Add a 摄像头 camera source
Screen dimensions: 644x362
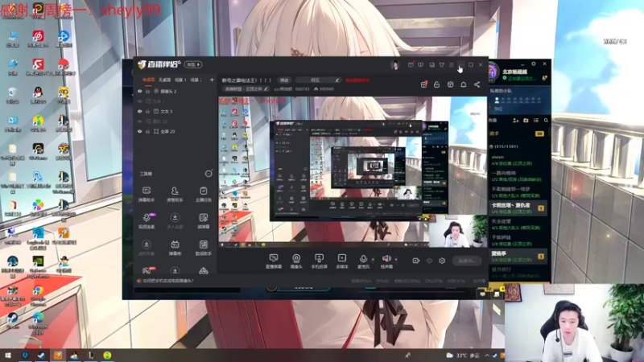(296, 261)
